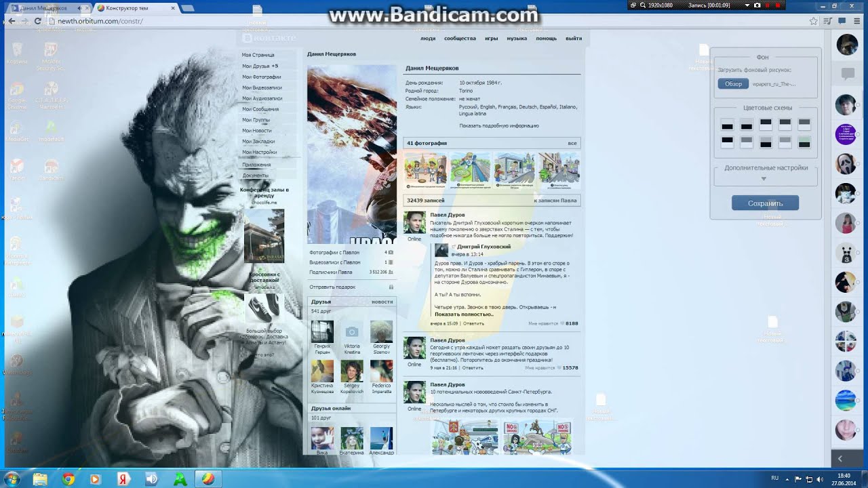The image size is (868, 488).
Task: Like the post with 8188 likes
Action: click(x=561, y=323)
